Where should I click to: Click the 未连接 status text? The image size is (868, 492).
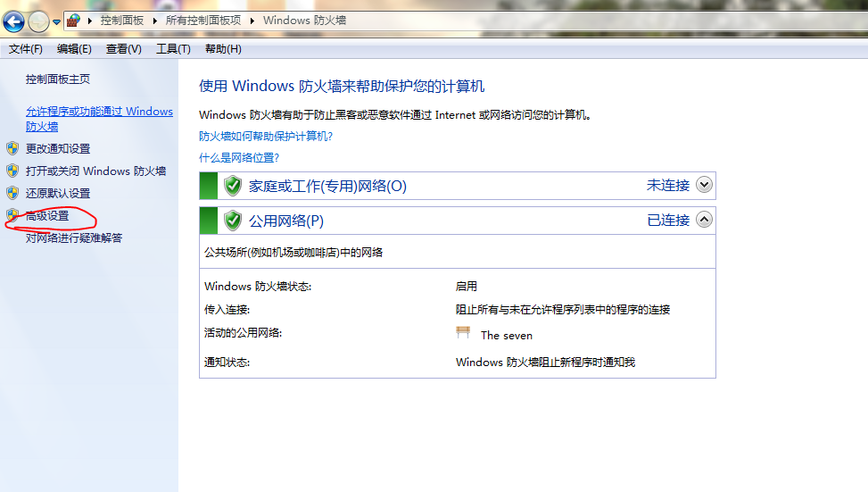(668, 185)
